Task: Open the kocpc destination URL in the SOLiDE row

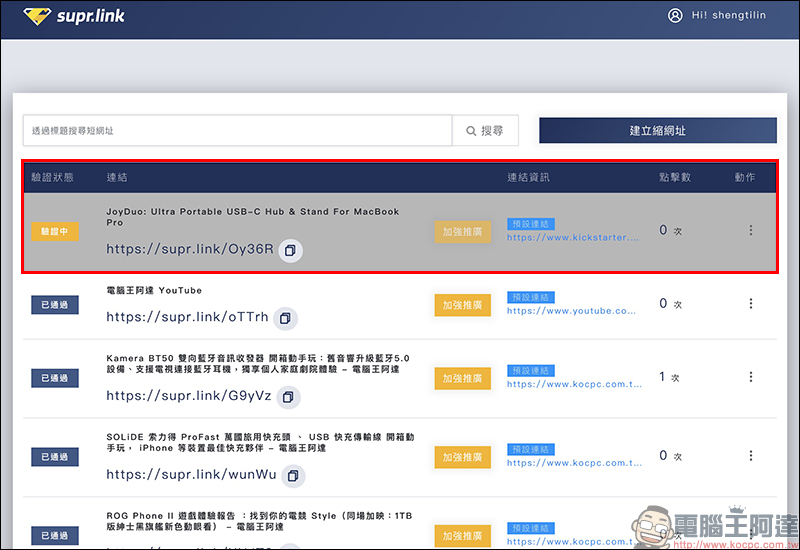Action: coord(574,463)
